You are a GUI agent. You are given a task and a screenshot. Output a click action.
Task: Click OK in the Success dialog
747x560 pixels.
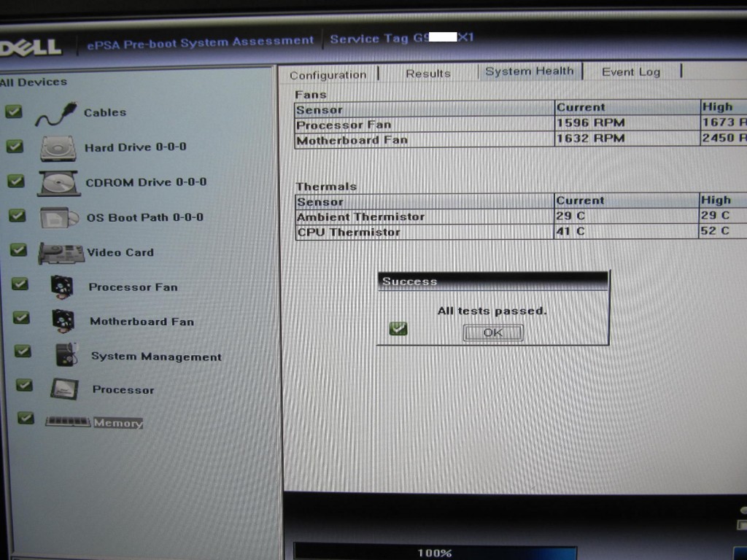pos(493,332)
